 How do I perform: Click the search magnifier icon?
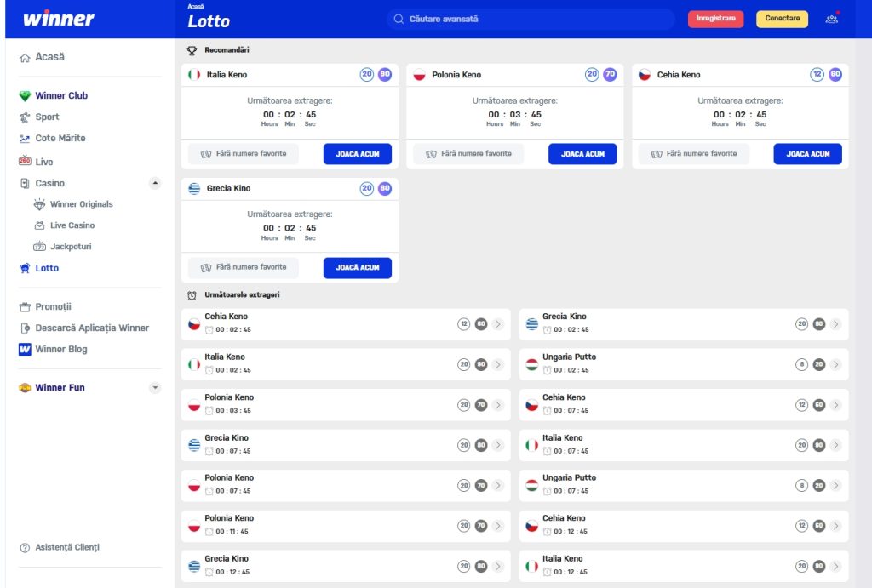(x=399, y=19)
